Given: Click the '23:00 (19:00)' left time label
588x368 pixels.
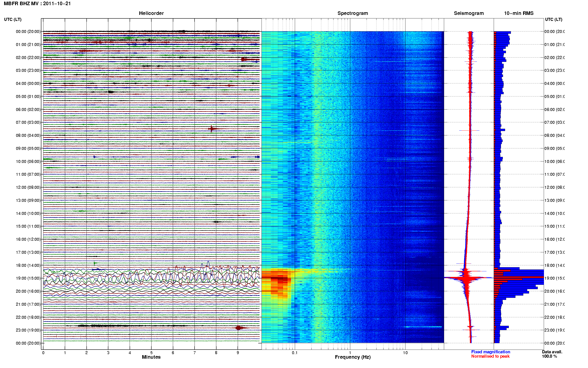Looking at the screenshot, I should click(x=28, y=330).
